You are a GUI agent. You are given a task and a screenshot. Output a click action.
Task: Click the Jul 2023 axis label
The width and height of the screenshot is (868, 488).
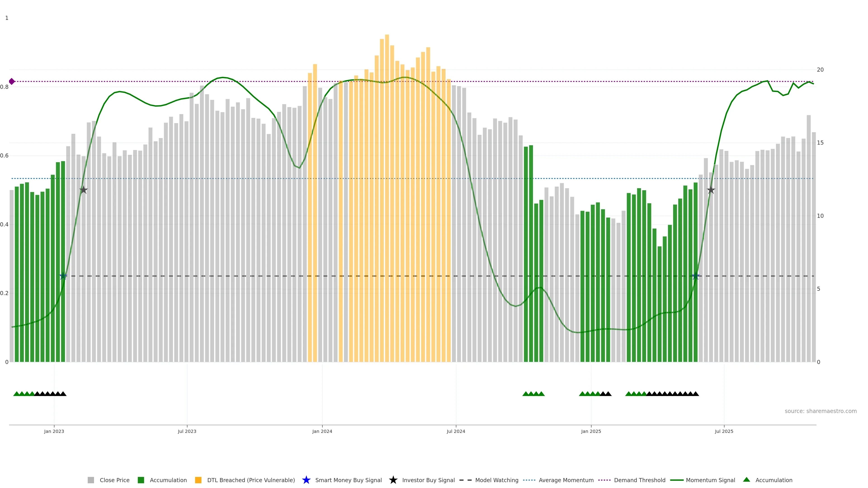(x=187, y=431)
